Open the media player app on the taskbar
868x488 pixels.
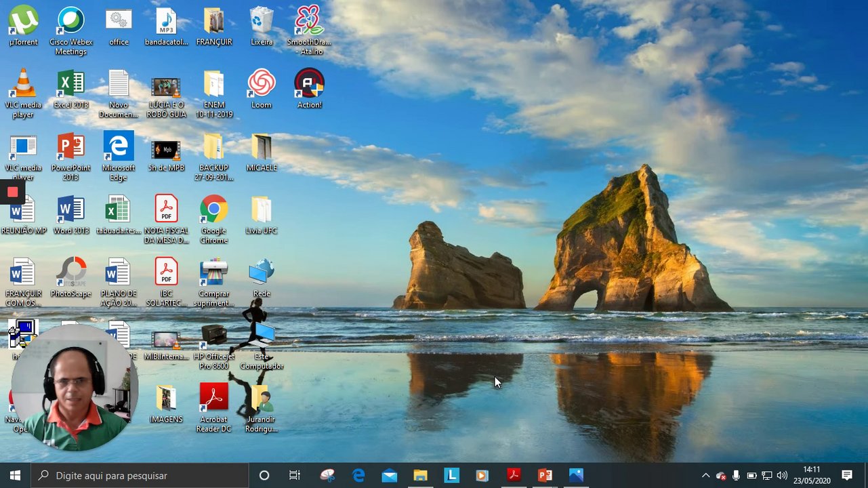pos(482,475)
